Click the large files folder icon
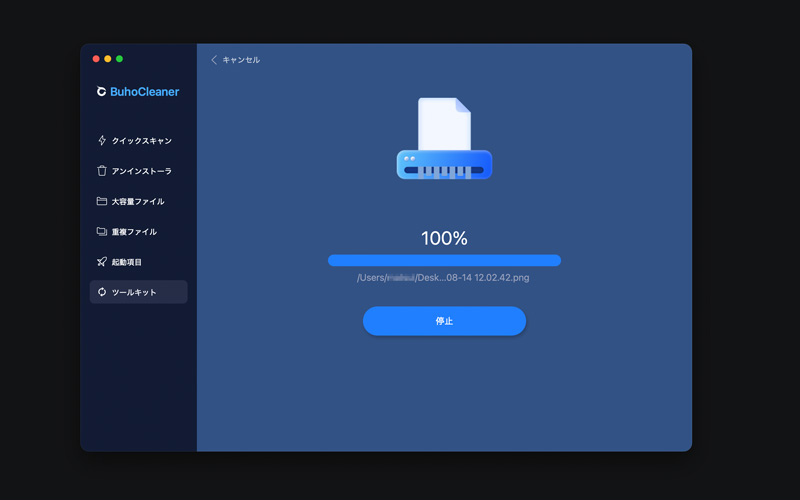The image size is (800, 500). point(102,201)
